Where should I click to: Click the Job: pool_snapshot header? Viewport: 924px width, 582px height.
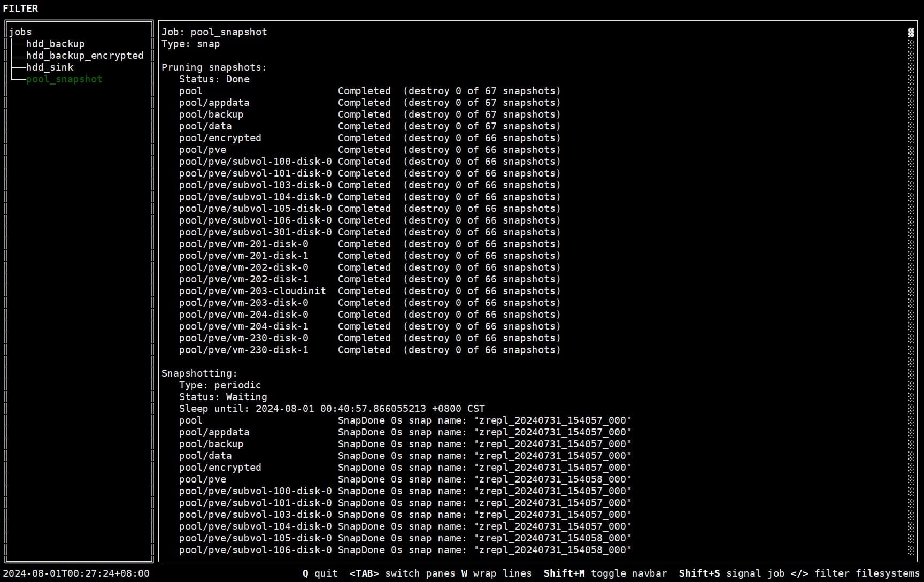click(x=214, y=32)
